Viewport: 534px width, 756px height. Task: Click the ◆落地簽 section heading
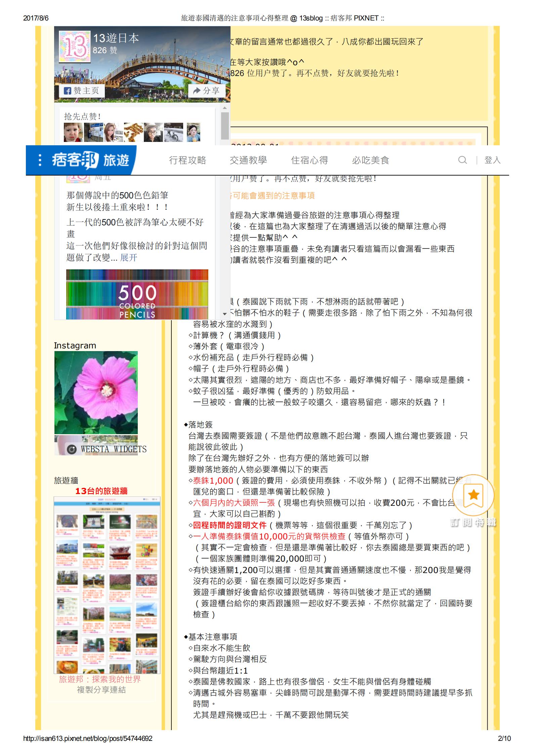pos(199,425)
